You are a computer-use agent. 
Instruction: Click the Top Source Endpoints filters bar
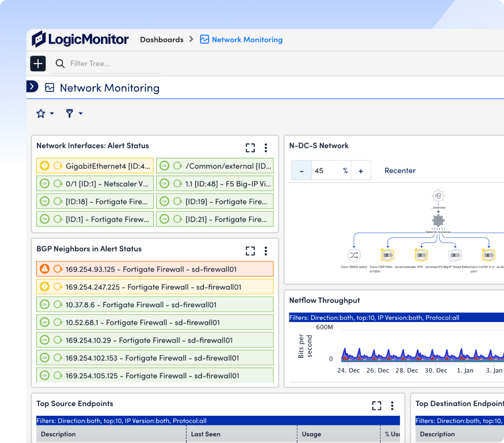point(218,421)
